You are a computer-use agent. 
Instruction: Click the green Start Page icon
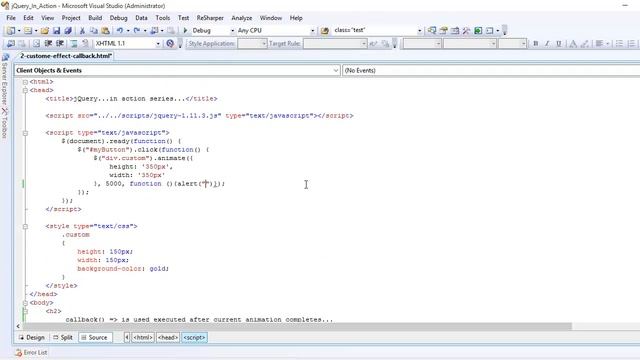pos(478,31)
